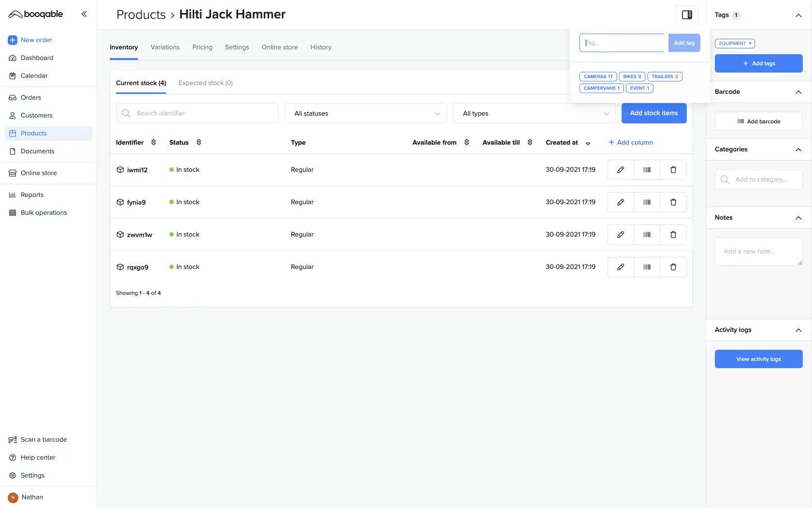This screenshot has width=812, height=508.
Task: Sort by Available from column arrows
Action: click(x=466, y=142)
